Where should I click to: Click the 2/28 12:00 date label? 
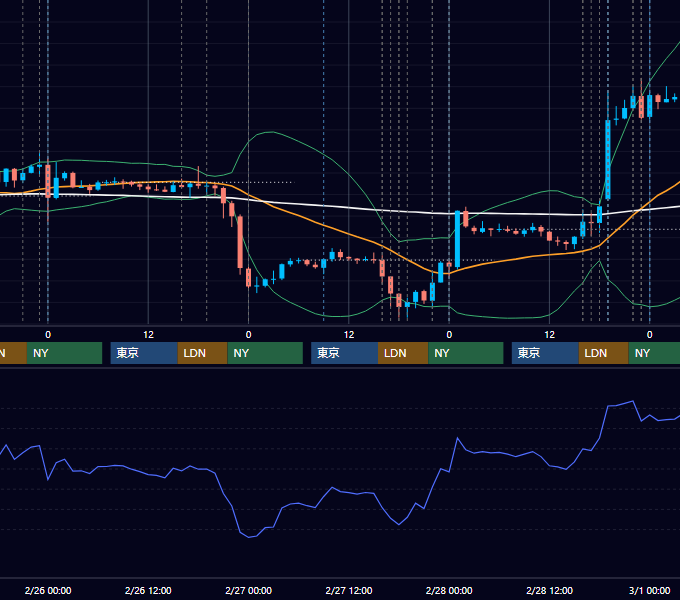tap(549, 590)
